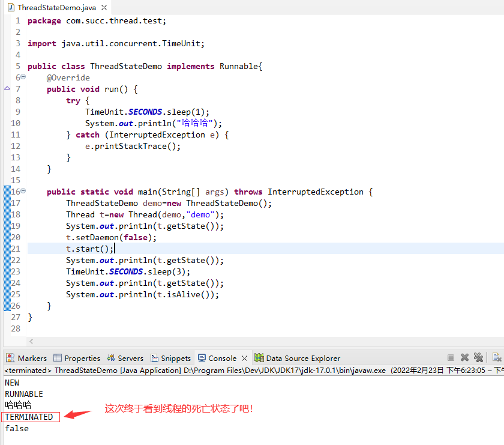Click the Remove All Terminated Launches icon

coord(478,357)
